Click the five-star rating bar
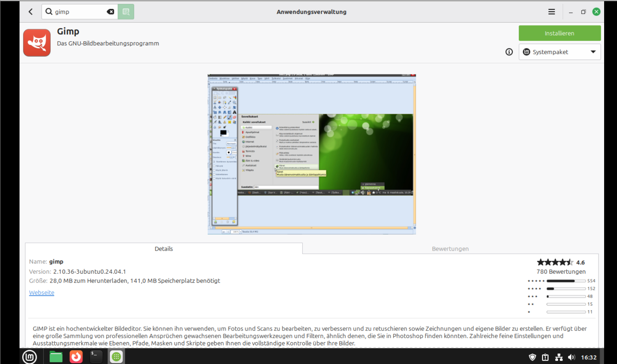 (566, 281)
